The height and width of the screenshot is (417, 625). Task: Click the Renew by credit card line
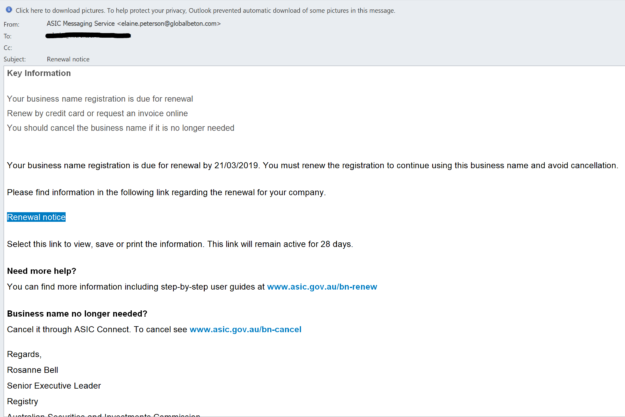point(95,113)
